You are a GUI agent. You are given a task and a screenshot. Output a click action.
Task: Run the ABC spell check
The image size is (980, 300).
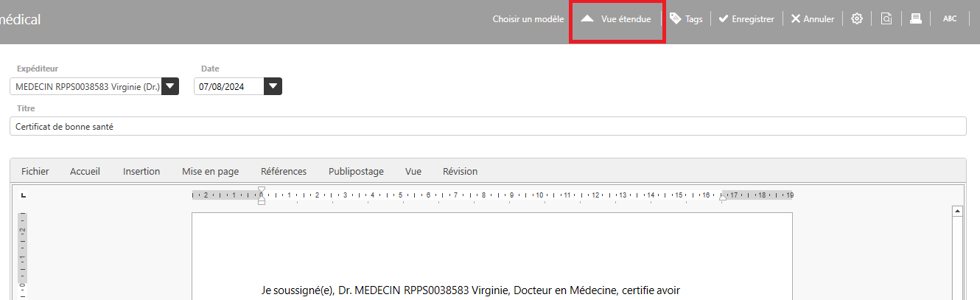pos(950,19)
